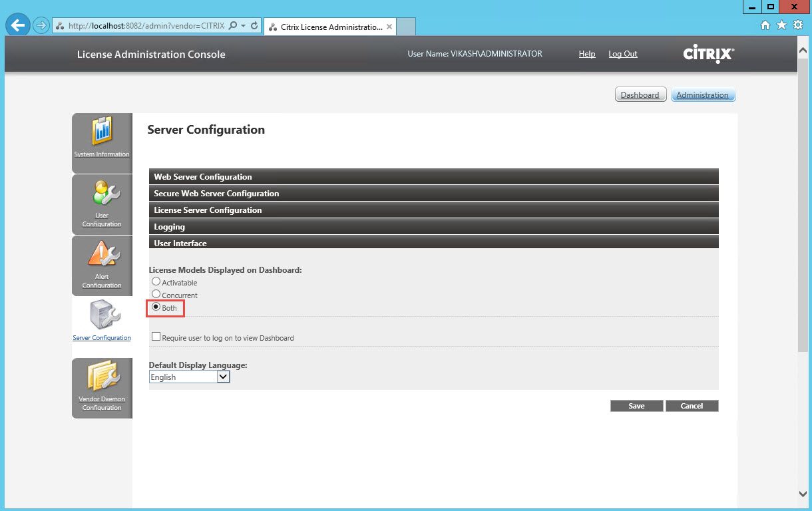Viewport: 812px width, 511px height.
Task: Click the Cancel button
Action: pos(692,406)
